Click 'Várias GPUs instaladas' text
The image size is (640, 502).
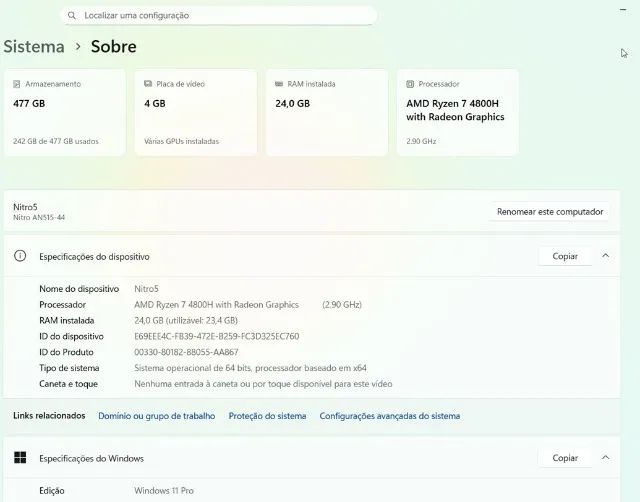tap(181, 141)
